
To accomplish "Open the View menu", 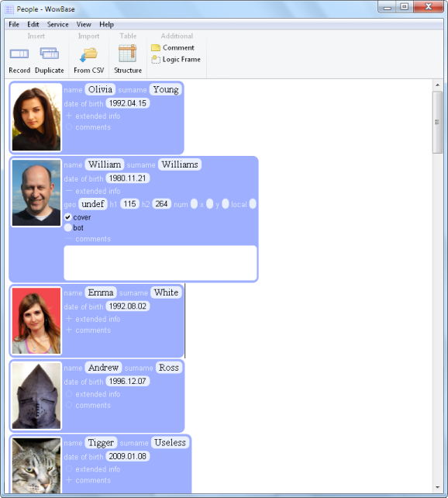I will pos(84,25).
